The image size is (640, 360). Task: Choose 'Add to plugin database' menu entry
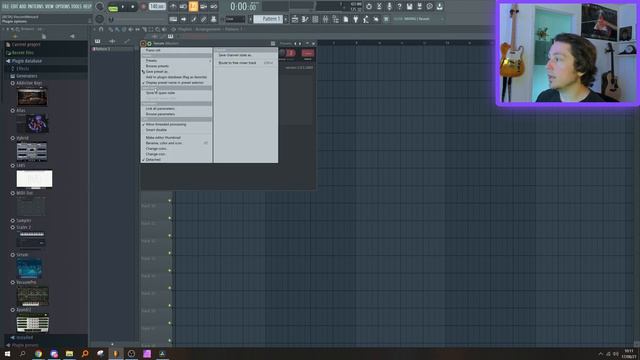click(177, 77)
